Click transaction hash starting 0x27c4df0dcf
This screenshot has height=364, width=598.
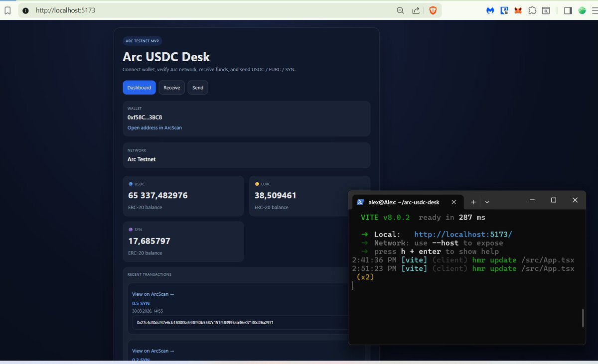(x=205, y=323)
